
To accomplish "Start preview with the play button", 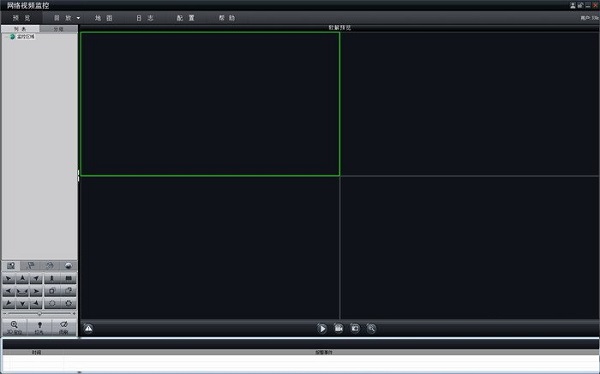I will point(322,328).
